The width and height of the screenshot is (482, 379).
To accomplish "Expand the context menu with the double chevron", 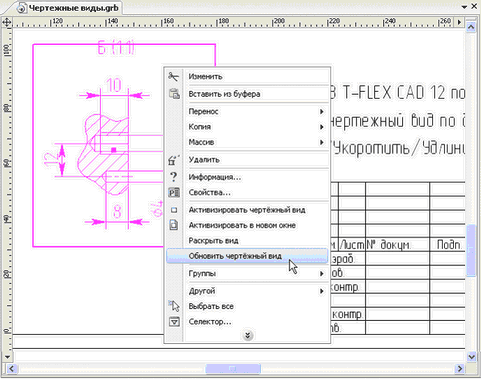I will [248, 335].
